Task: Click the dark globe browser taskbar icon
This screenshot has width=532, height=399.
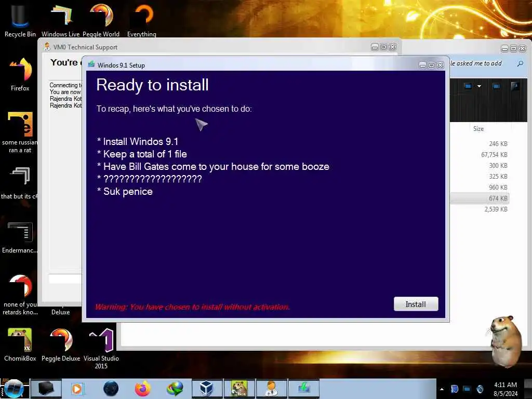Action: pos(111,389)
